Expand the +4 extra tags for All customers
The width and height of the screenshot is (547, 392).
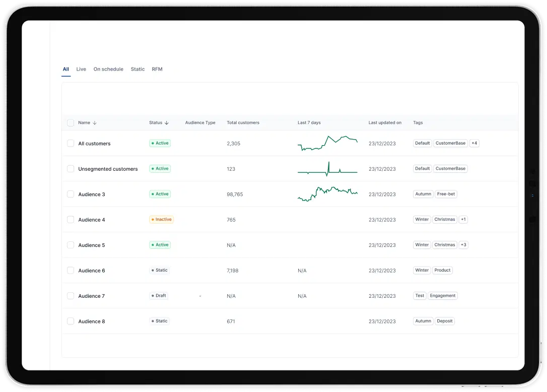[474, 143]
